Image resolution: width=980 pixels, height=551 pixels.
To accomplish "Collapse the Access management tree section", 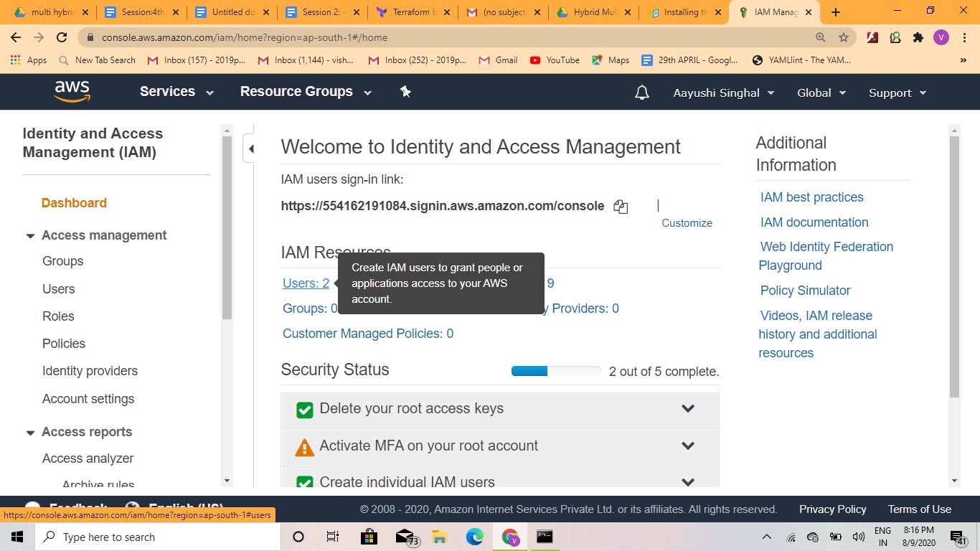I will click(x=30, y=236).
